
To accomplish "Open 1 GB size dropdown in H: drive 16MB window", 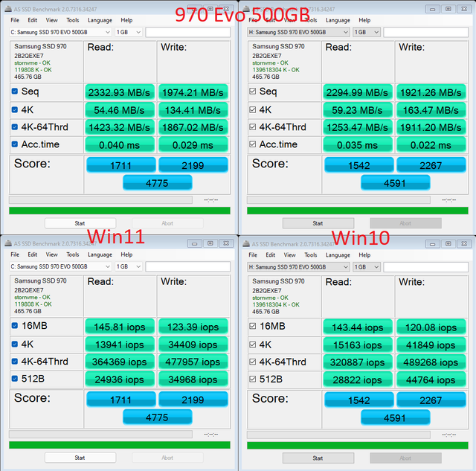I will 367,267.
